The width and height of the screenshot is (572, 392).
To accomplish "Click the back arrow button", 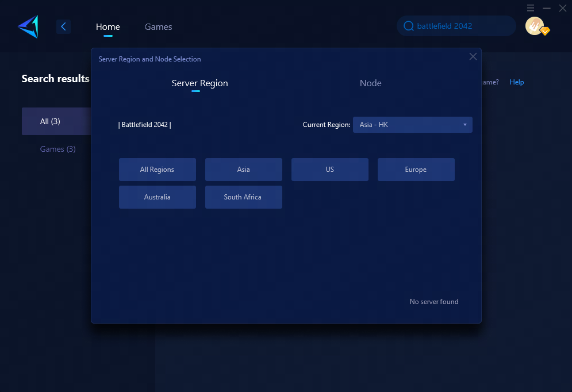I will [64, 26].
